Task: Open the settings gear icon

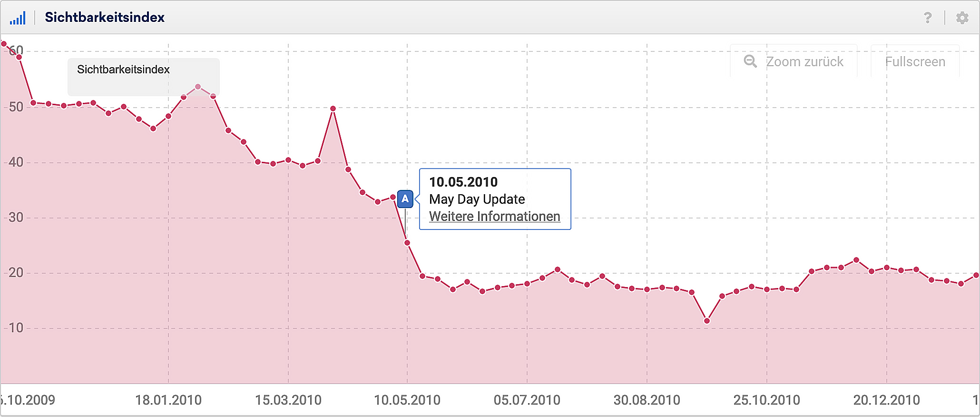Action: 962,18
